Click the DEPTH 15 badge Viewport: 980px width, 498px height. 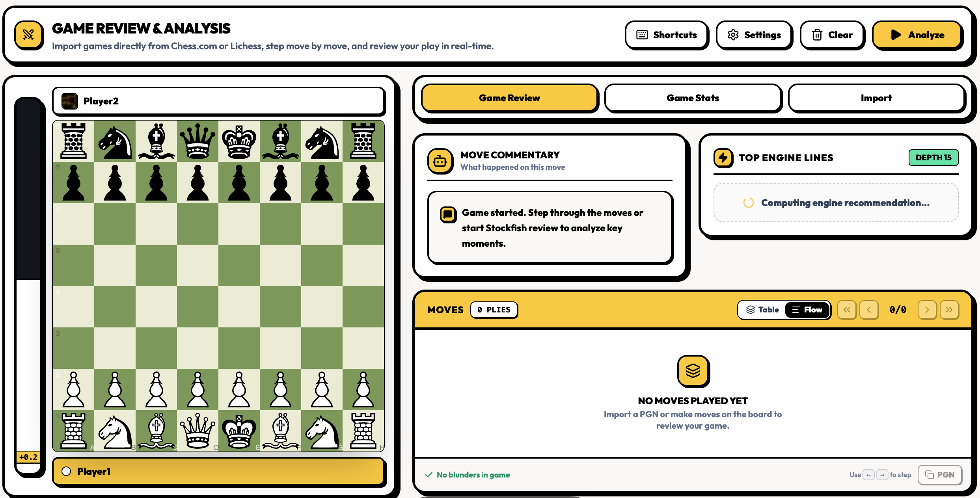(933, 158)
